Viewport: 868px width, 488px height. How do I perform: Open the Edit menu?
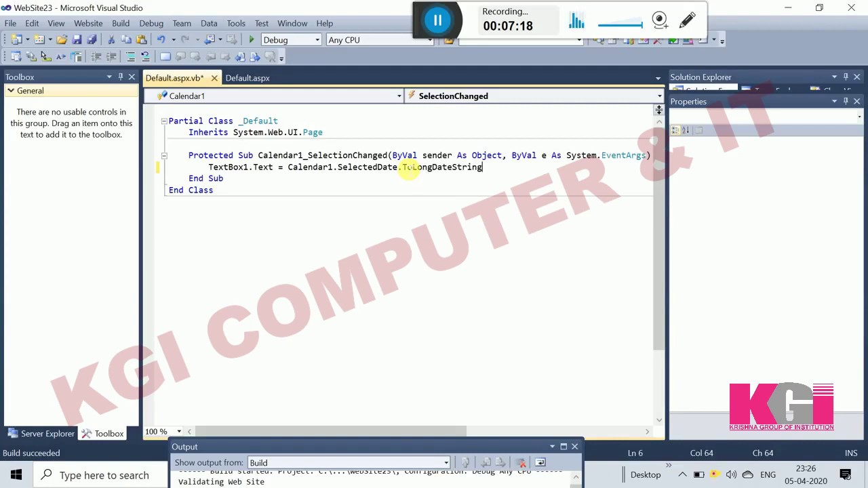[32, 23]
